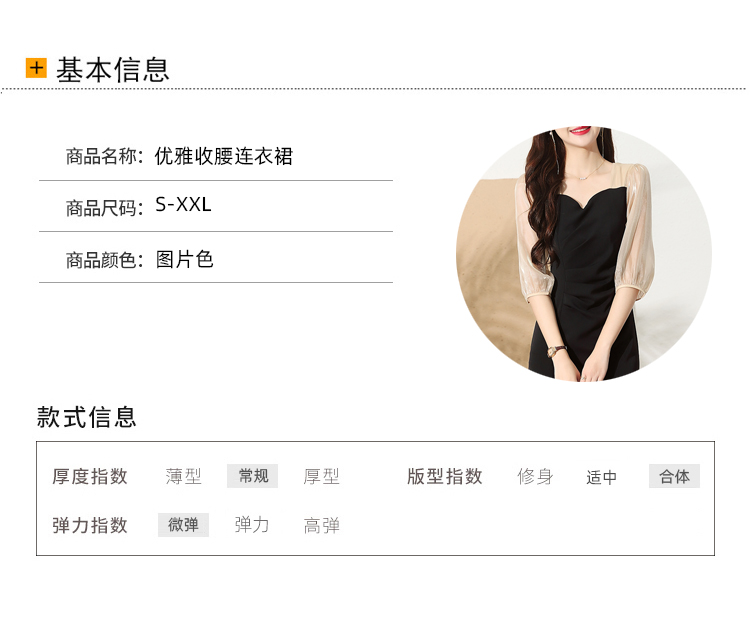Click the 款式信息 section heading
This screenshot has width=750, height=618.
coord(87,417)
